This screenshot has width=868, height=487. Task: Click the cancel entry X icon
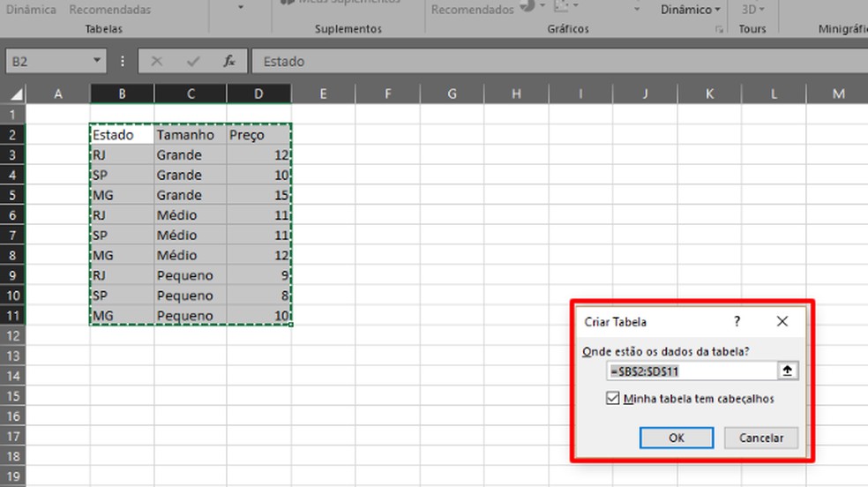pyautogui.click(x=157, y=61)
